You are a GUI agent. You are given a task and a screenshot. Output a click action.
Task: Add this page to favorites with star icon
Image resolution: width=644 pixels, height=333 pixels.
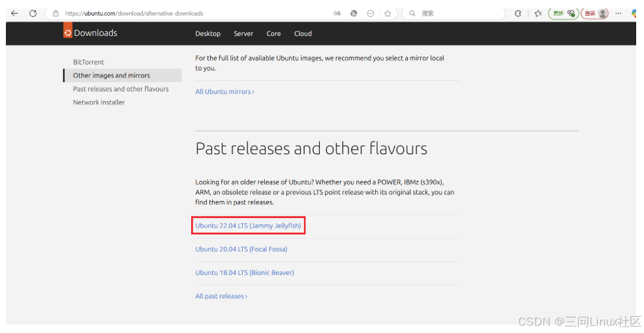pyautogui.click(x=388, y=13)
